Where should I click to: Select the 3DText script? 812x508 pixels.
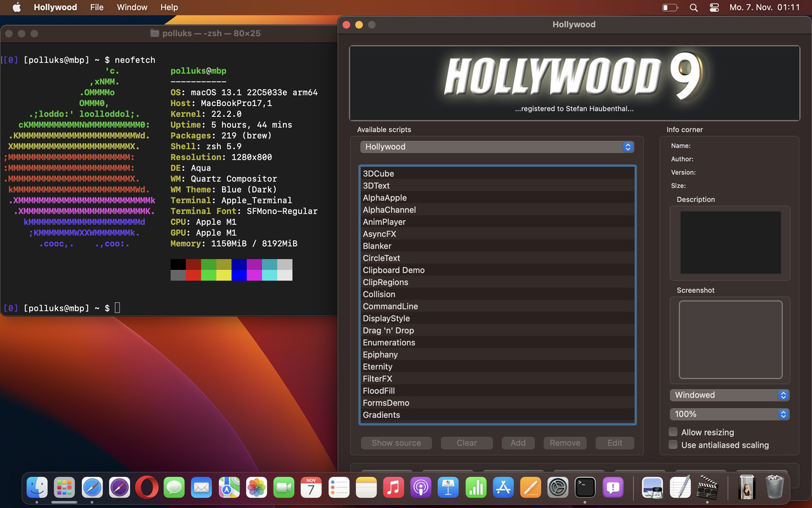click(x=497, y=185)
